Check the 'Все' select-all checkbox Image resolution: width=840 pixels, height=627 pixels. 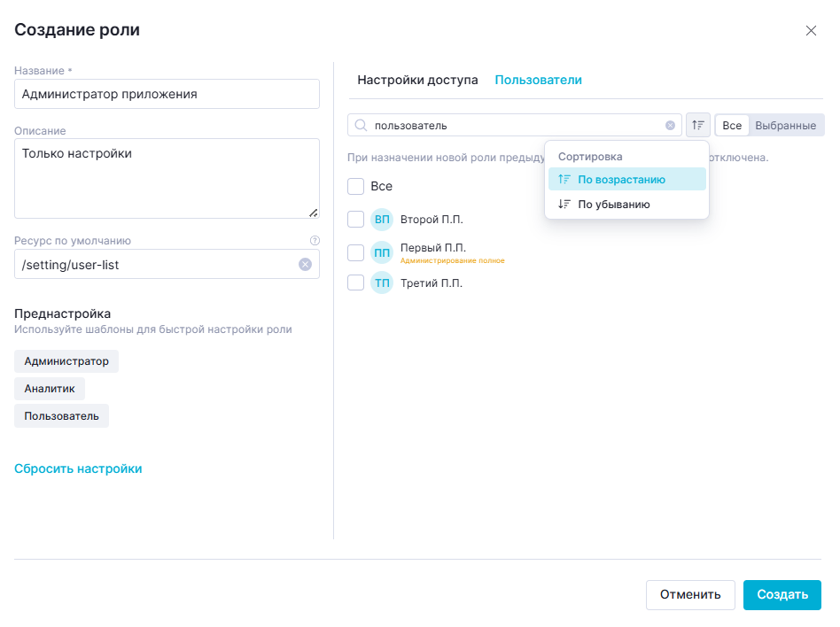tap(356, 187)
